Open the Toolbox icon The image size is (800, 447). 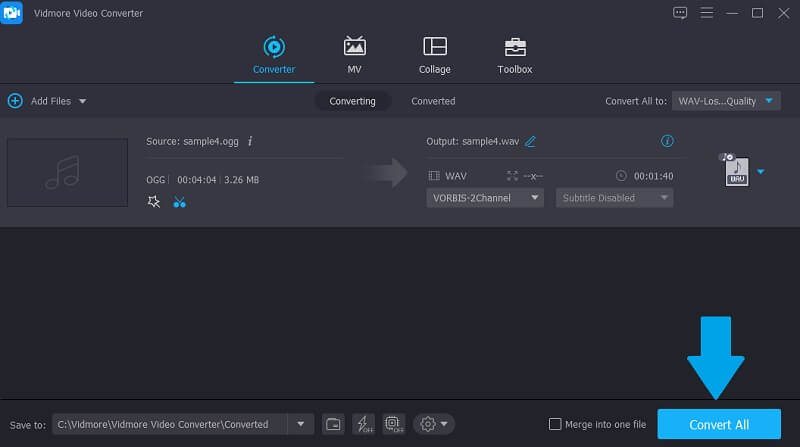pyautogui.click(x=515, y=47)
